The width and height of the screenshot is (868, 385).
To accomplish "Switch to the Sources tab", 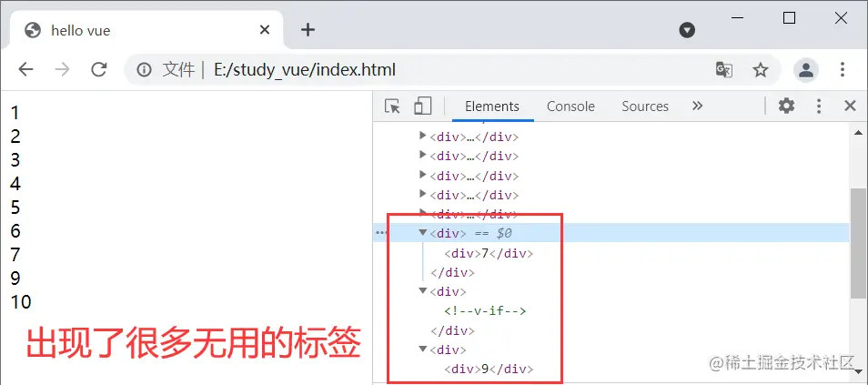I will [645, 106].
